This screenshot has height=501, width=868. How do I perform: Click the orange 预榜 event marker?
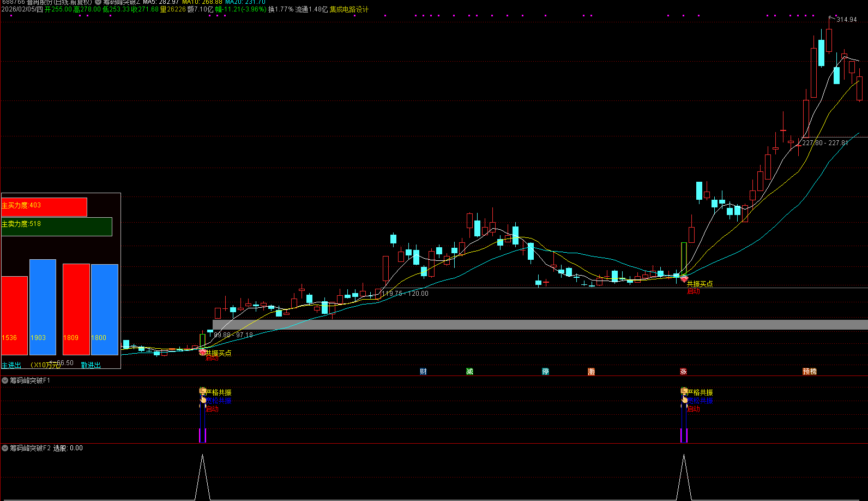[810, 372]
